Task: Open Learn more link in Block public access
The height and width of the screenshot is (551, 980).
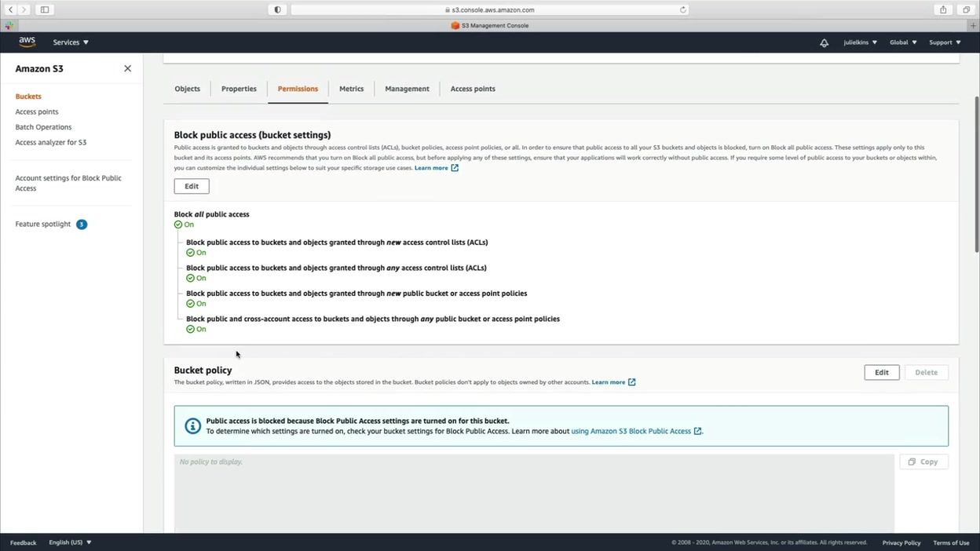Action: click(436, 168)
